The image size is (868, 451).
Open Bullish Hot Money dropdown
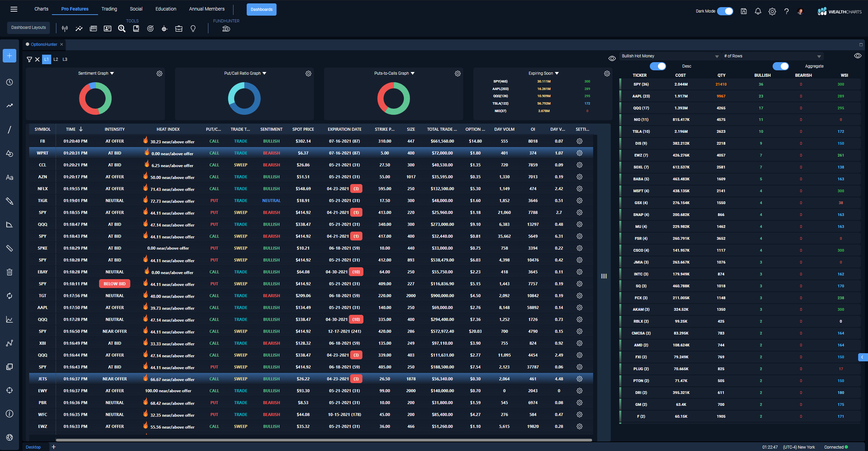(670, 56)
